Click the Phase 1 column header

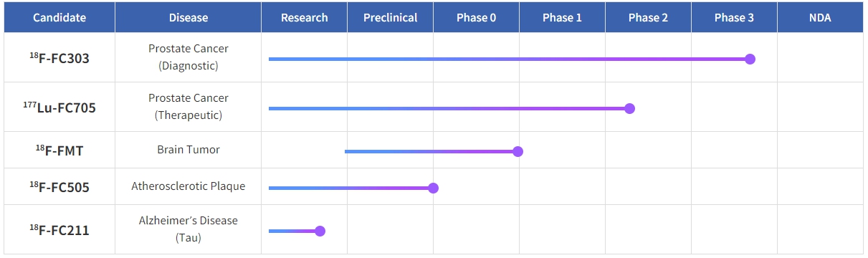pyautogui.click(x=563, y=18)
